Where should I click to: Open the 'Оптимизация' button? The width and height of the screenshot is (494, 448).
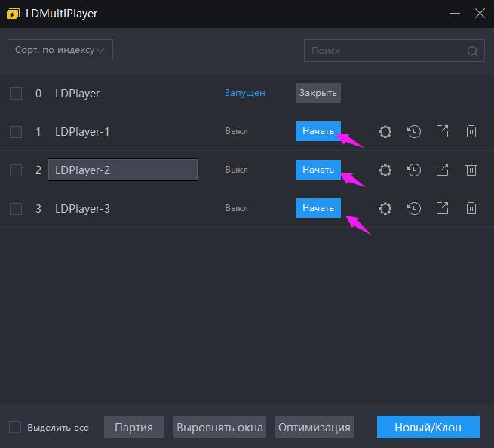click(314, 427)
